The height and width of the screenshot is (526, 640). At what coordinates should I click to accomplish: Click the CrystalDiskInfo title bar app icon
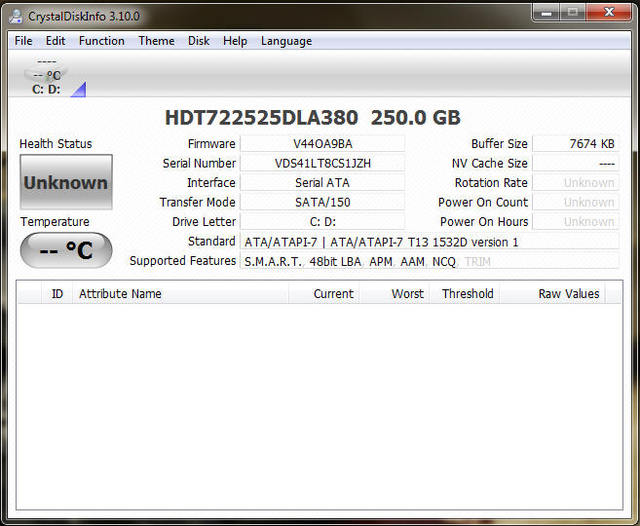pyautogui.click(x=16, y=16)
